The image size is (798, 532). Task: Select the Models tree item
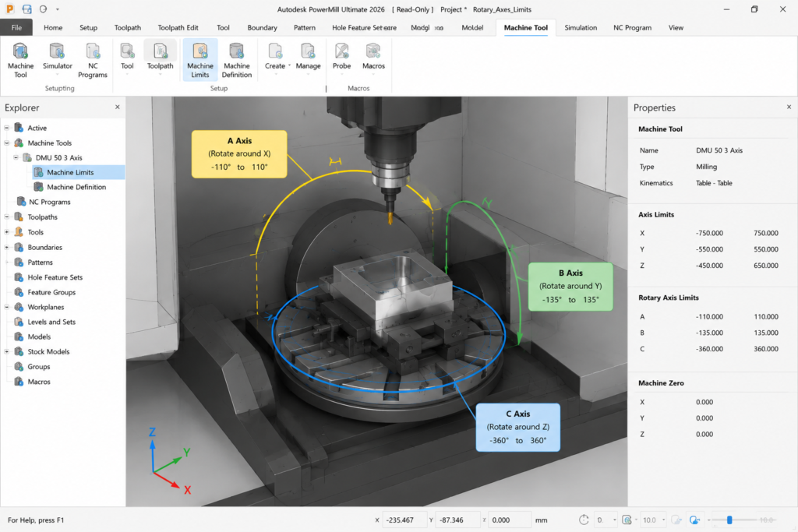39,336
